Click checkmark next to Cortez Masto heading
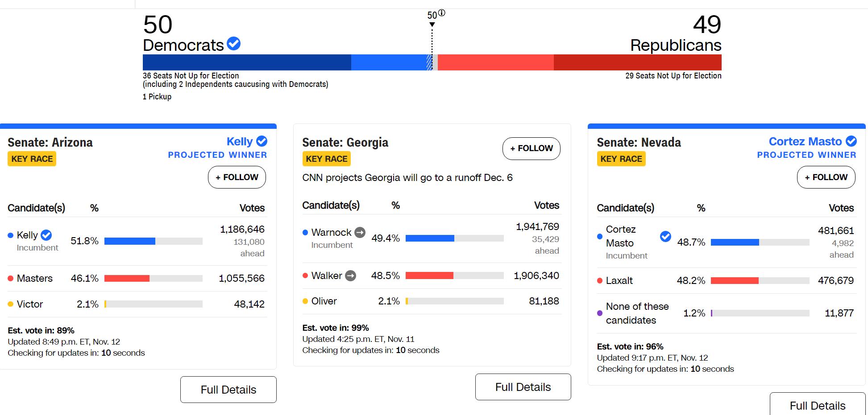This screenshot has width=868, height=415. click(851, 141)
